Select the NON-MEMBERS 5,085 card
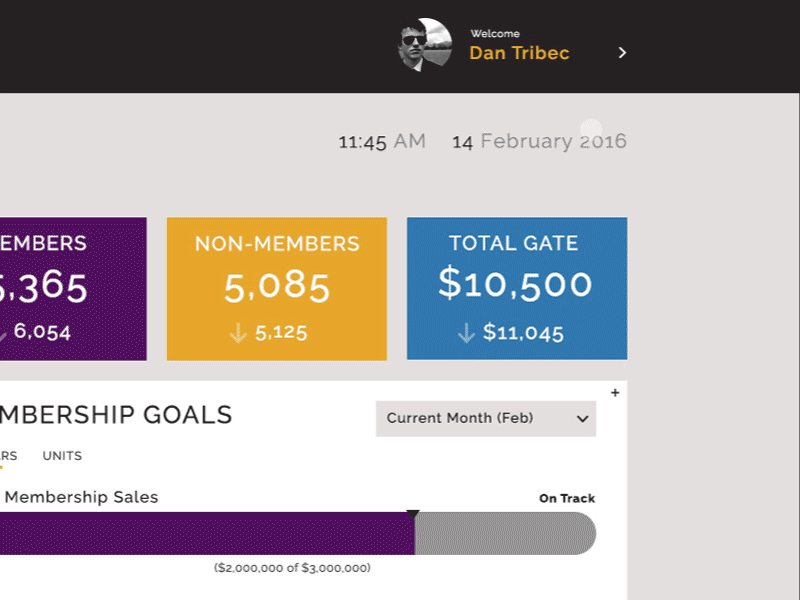 coord(276,287)
